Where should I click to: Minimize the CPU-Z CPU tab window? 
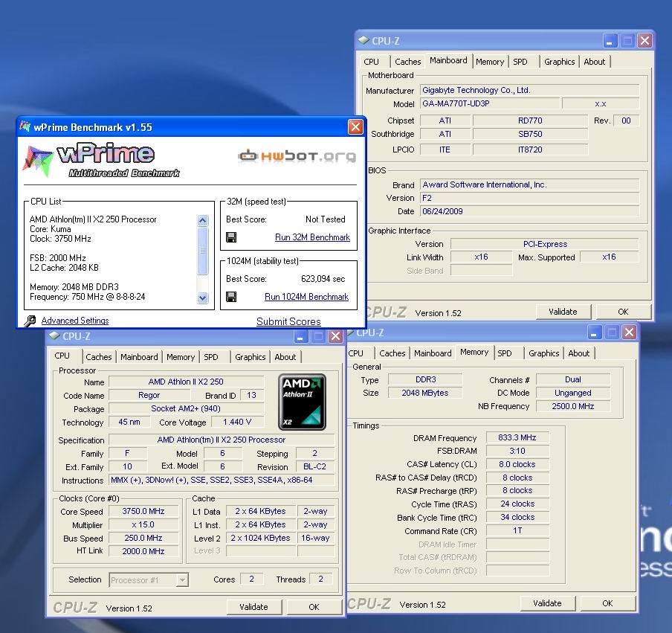coord(300,337)
